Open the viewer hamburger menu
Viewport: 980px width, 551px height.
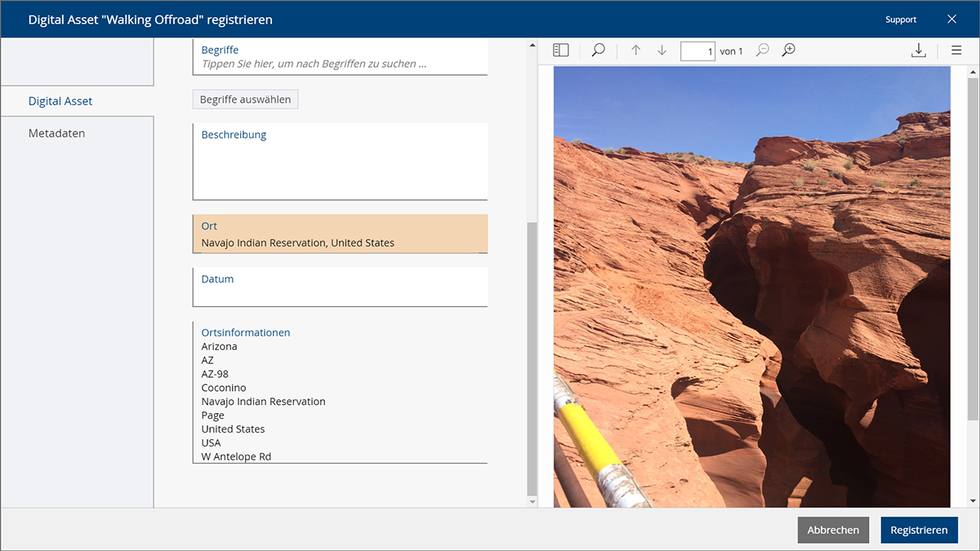pos(956,51)
